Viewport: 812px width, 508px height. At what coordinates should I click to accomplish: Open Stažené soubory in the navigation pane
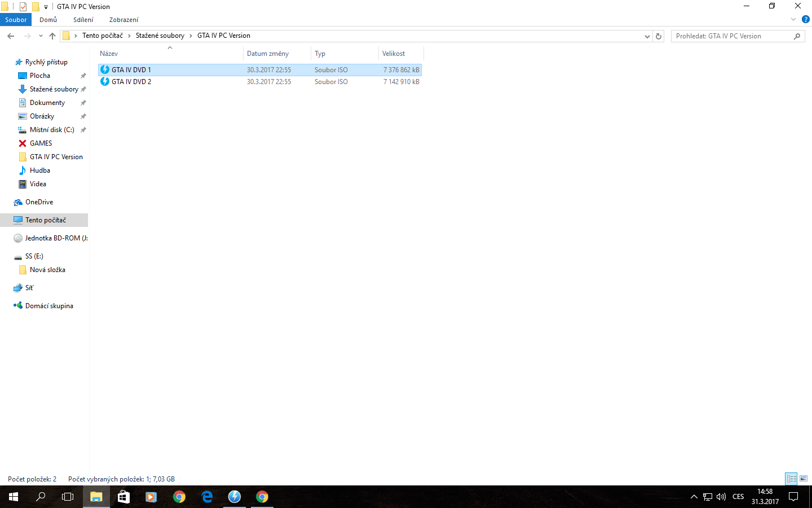click(x=54, y=89)
